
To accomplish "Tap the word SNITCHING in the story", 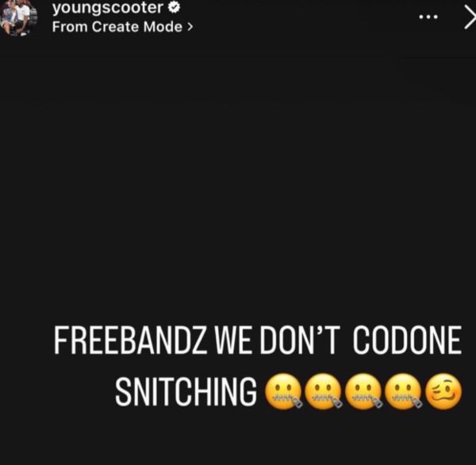I will 186,391.
